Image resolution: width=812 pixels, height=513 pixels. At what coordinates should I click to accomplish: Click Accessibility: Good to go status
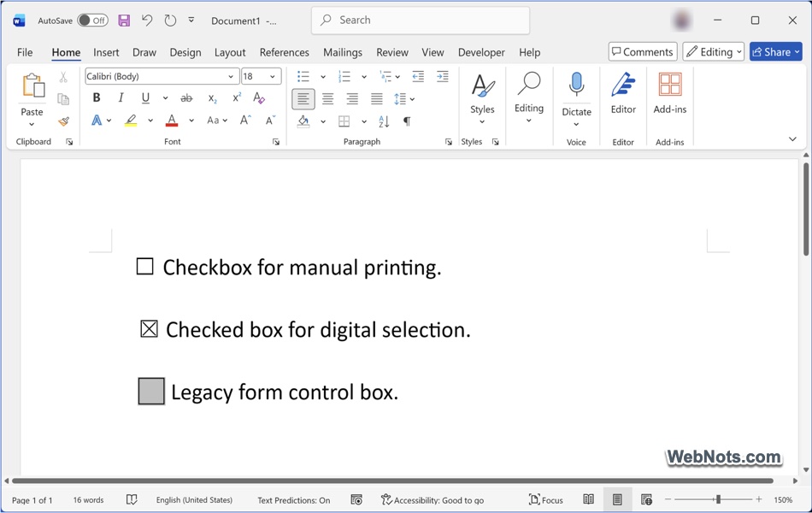point(432,499)
